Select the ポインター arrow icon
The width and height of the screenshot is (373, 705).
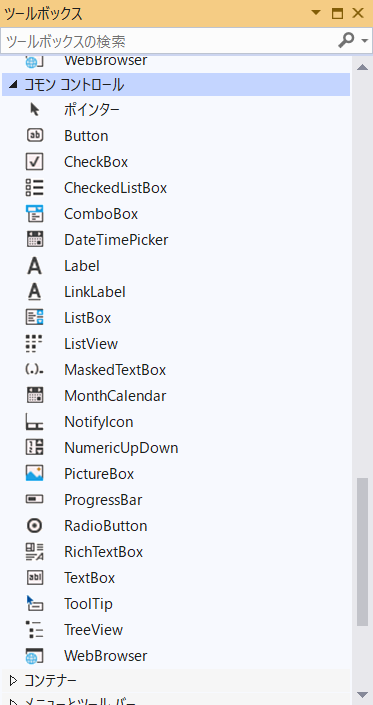(35, 109)
